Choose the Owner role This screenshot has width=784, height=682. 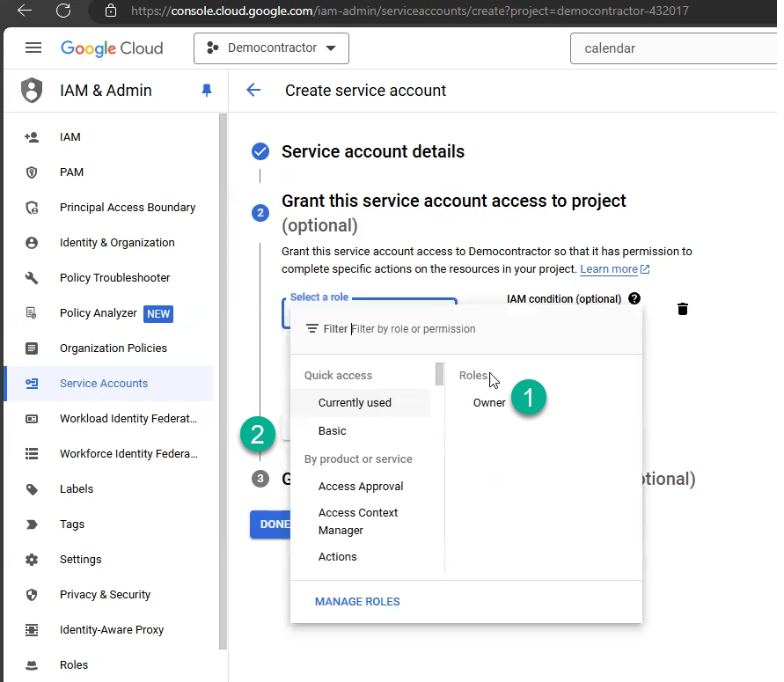[489, 403]
